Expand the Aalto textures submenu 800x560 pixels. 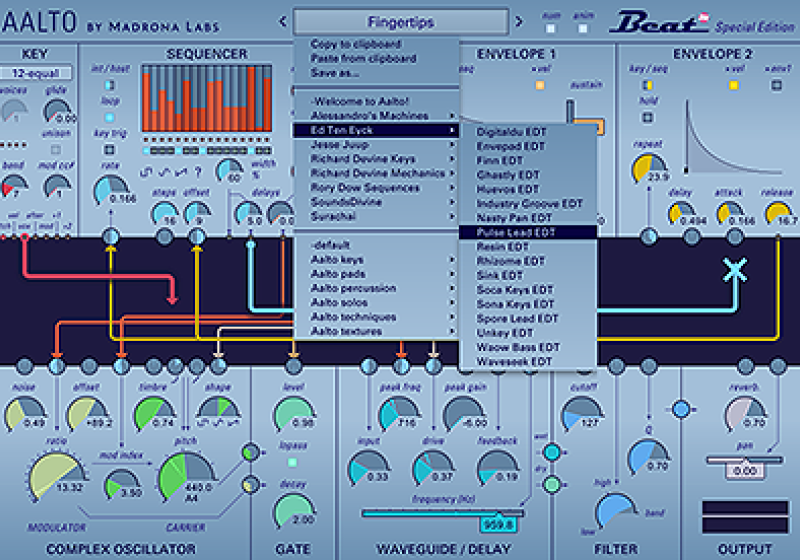point(377,331)
